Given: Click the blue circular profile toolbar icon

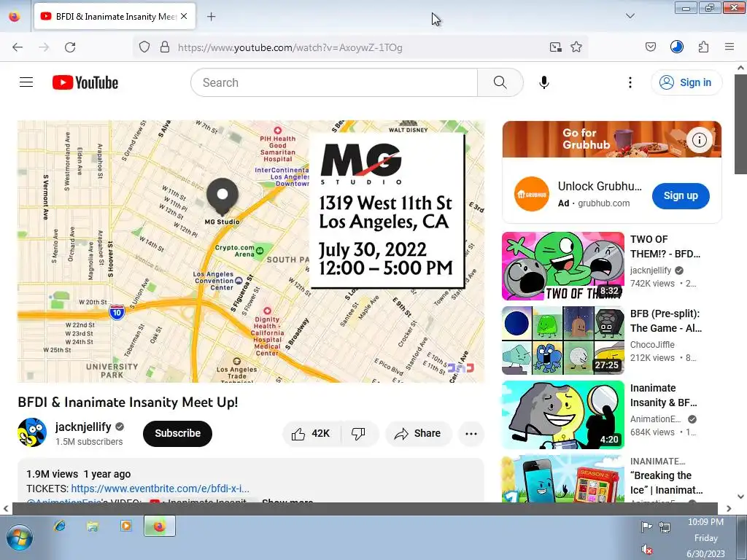Looking at the screenshot, I should (677, 47).
